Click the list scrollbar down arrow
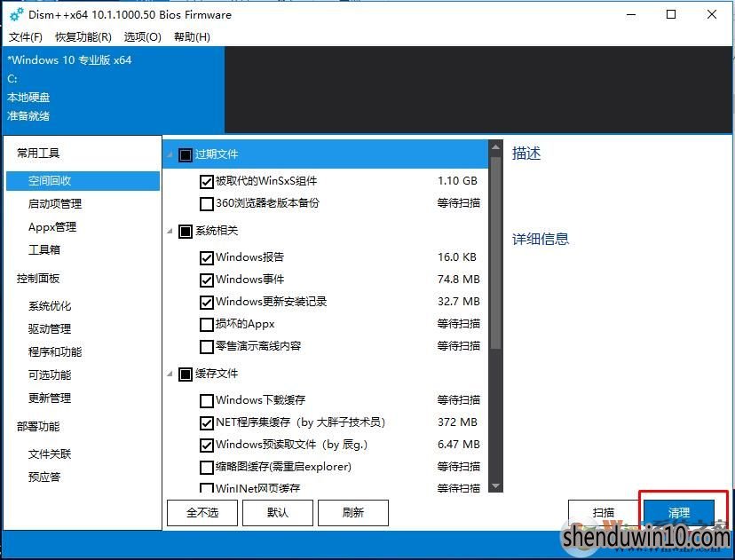This screenshot has height=560, width=735. (495, 486)
